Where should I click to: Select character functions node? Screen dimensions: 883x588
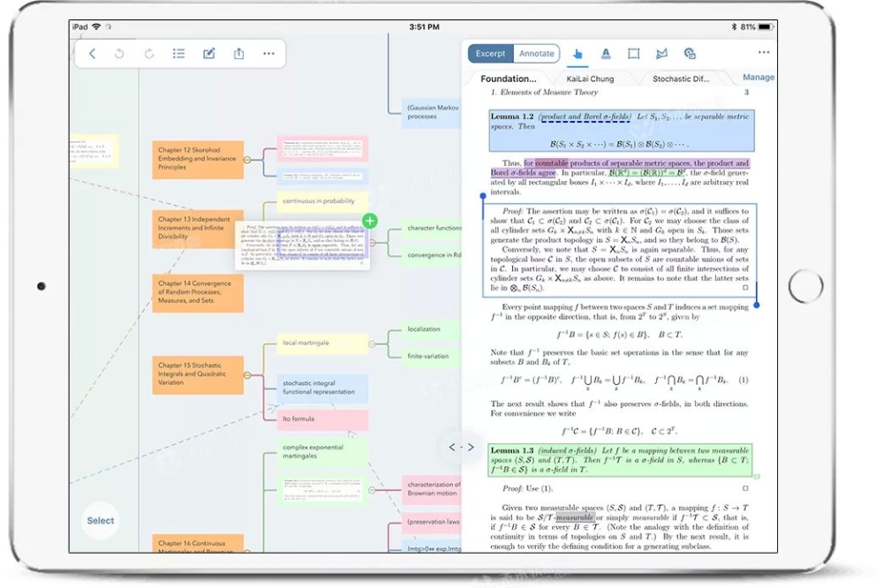pos(432,228)
